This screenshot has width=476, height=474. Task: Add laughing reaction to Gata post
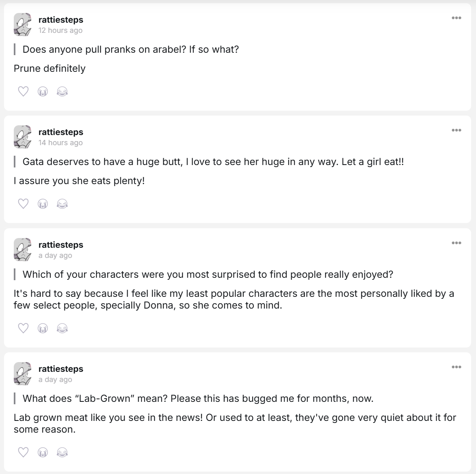[x=62, y=204]
